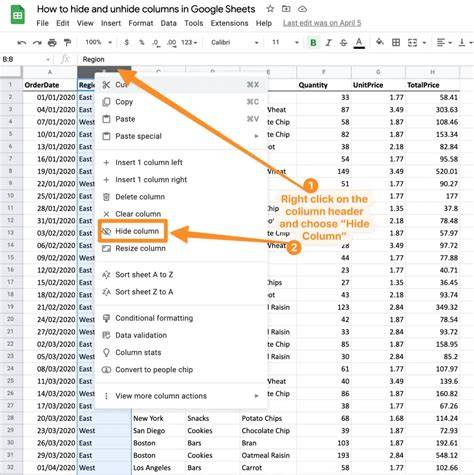Expand the Merge cells dropdown arrow
Viewport: 474px width, 475px height.
pos(424,43)
